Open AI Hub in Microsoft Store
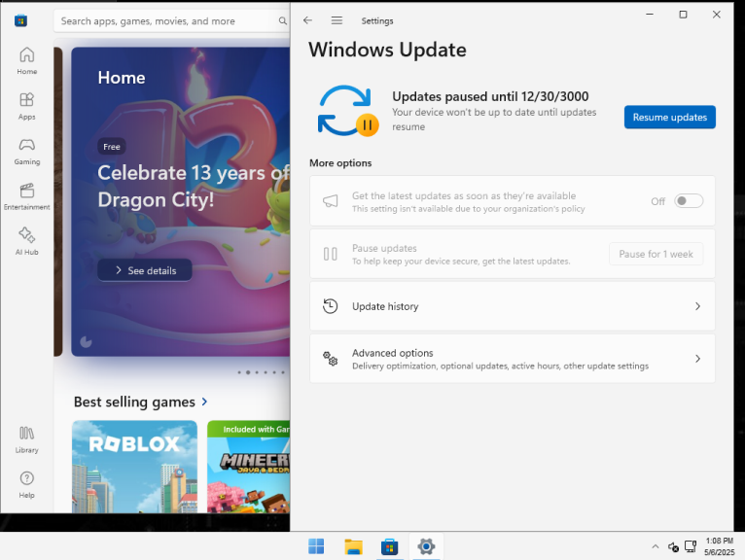The height and width of the screenshot is (560, 745). point(26,241)
